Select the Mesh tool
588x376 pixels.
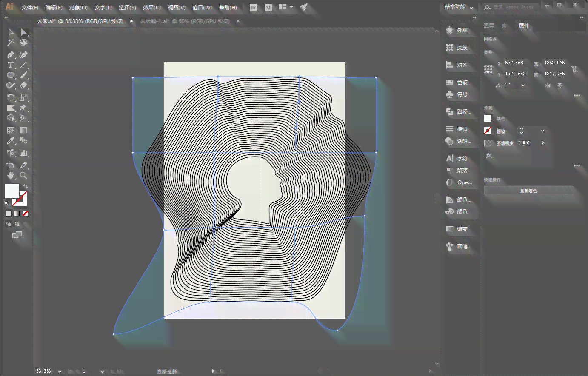coord(11,130)
